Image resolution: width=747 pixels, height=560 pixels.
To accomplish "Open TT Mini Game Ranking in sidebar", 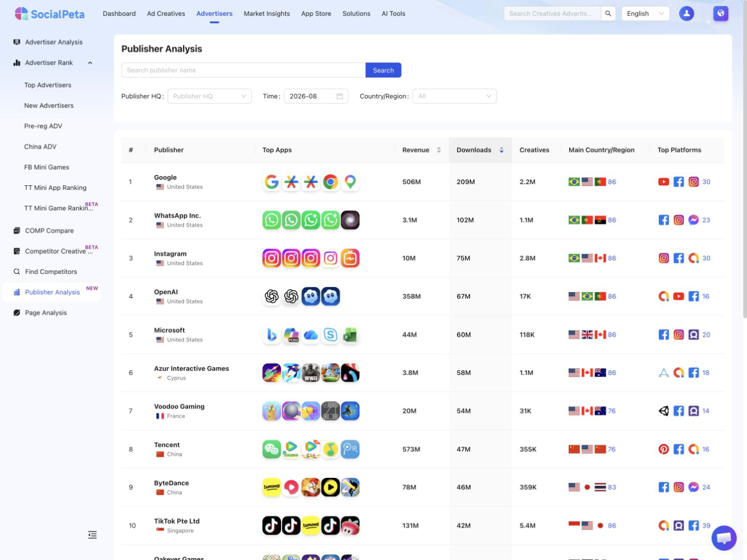I will [x=58, y=208].
